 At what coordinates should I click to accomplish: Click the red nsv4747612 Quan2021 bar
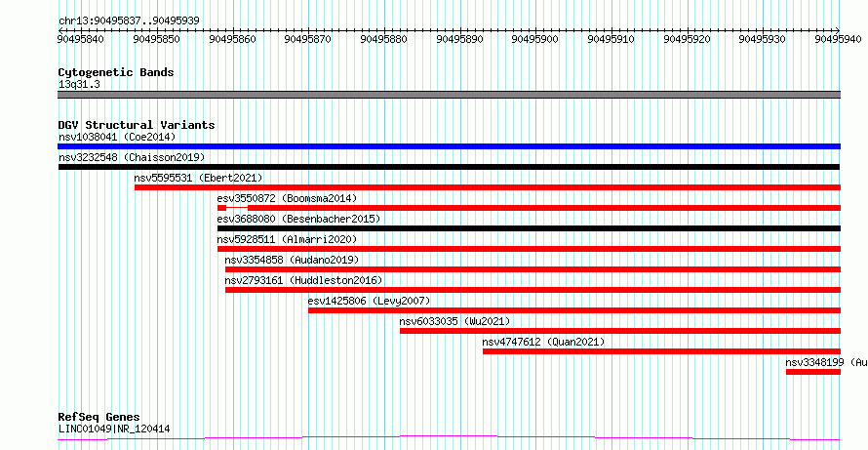[x=661, y=351]
